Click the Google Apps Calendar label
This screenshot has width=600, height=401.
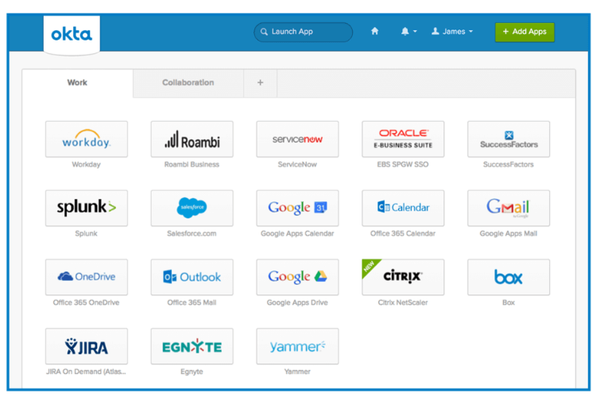pyautogui.click(x=297, y=233)
